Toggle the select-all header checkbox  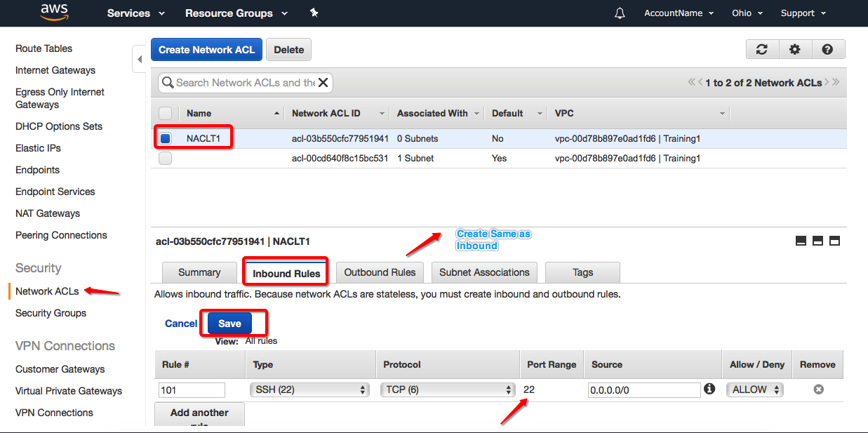[x=165, y=113]
